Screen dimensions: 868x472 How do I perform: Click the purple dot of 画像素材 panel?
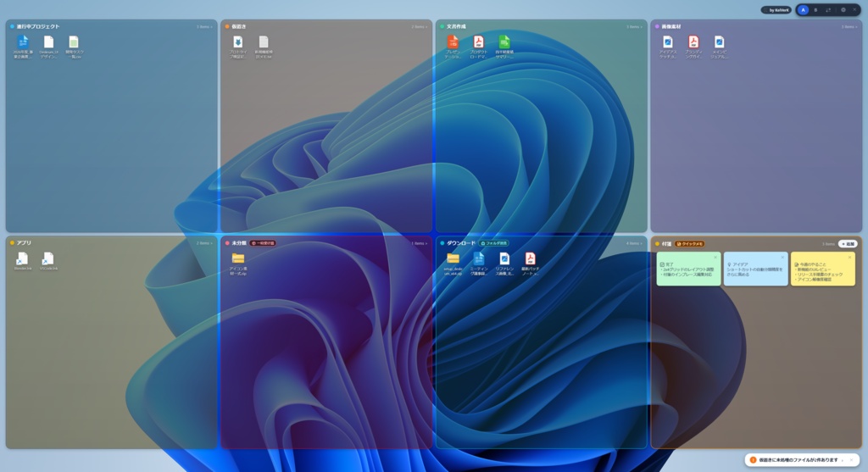[657, 26]
